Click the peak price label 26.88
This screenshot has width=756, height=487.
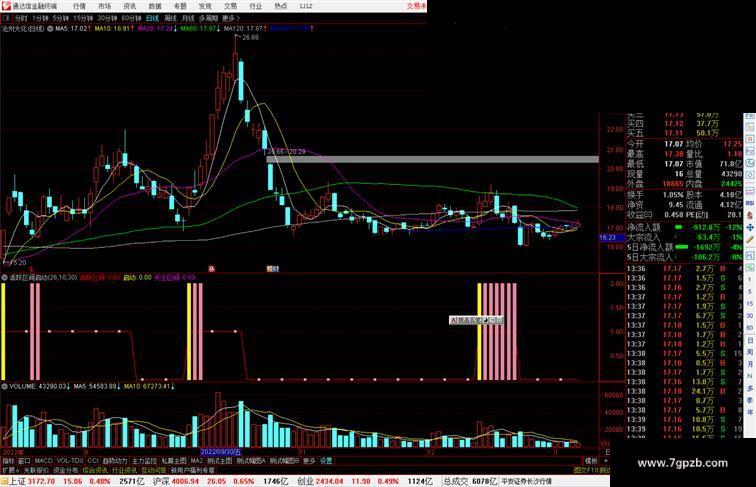pyautogui.click(x=251, y=37)
